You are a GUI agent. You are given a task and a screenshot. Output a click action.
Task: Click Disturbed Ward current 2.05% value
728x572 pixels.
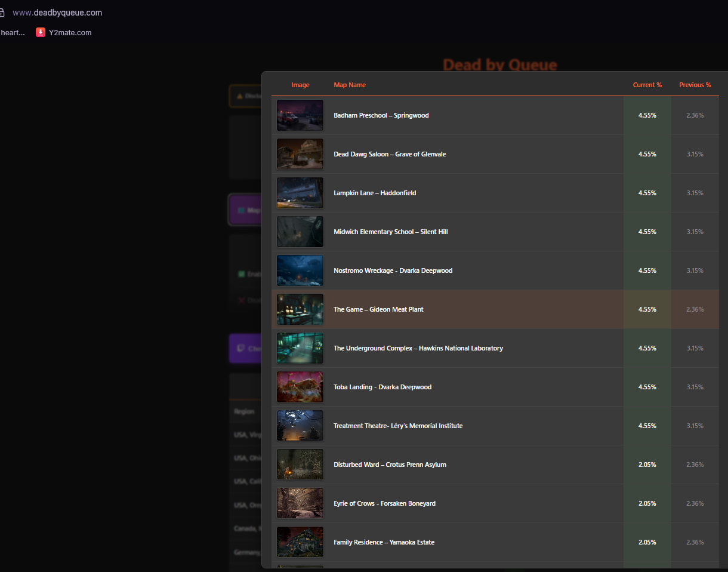pyautogui.click(x=647, y=465)
